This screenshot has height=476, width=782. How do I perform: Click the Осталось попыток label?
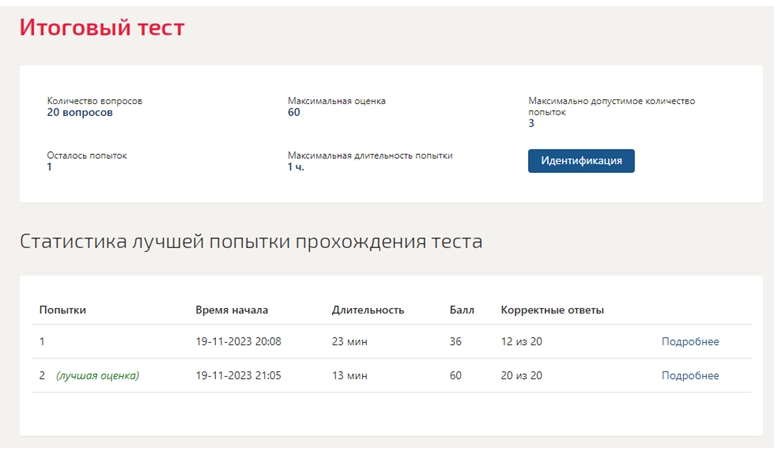coord(87,156)
